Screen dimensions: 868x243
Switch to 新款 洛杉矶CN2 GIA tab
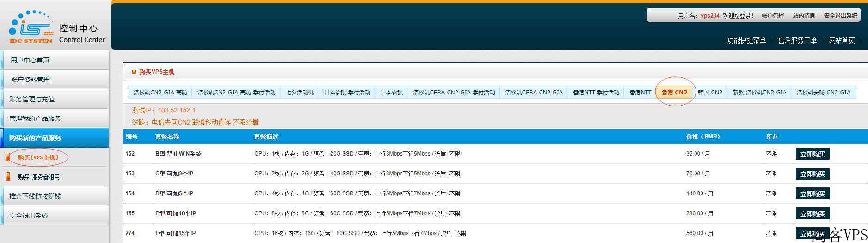pos(759,93)
